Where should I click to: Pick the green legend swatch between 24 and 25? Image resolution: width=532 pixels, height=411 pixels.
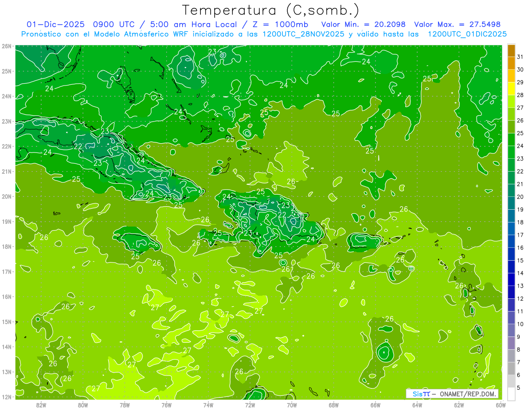click(511, 140)
